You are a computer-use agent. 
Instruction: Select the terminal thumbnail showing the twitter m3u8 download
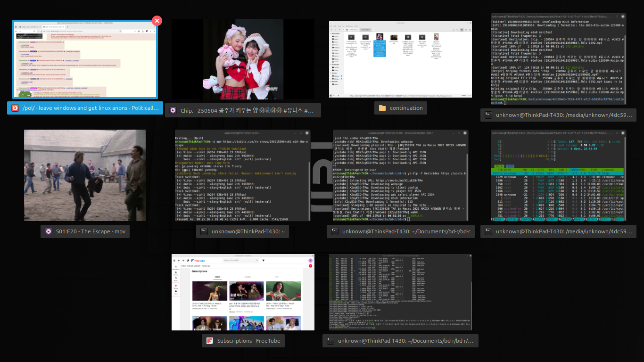point(558,59)
